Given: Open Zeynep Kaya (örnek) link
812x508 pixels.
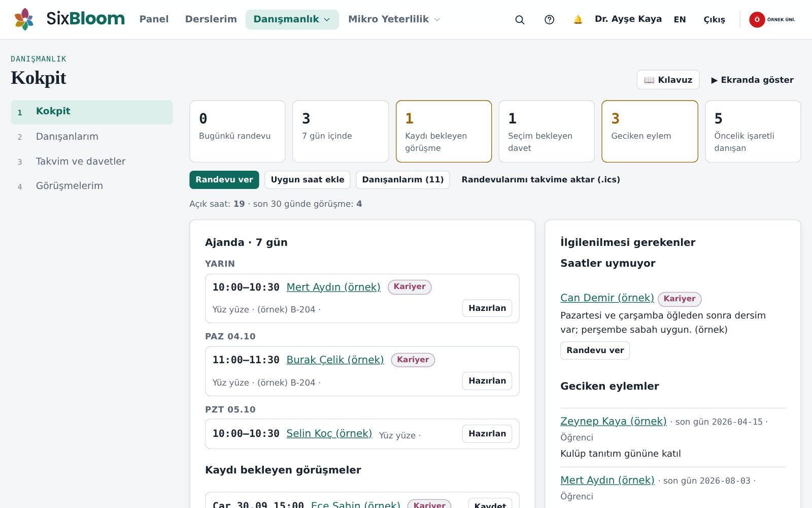Looking at the screenshot, I should tap(614, 421).
